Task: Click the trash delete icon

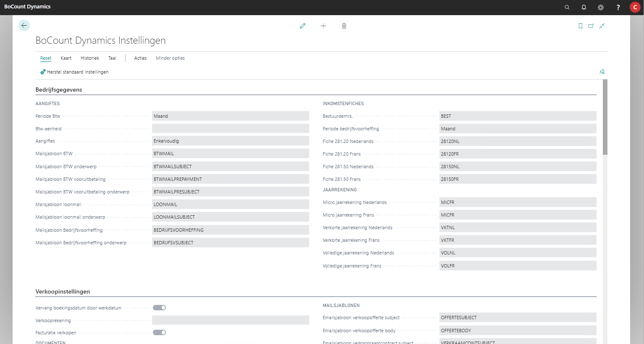Action: (x=344, y=26)
